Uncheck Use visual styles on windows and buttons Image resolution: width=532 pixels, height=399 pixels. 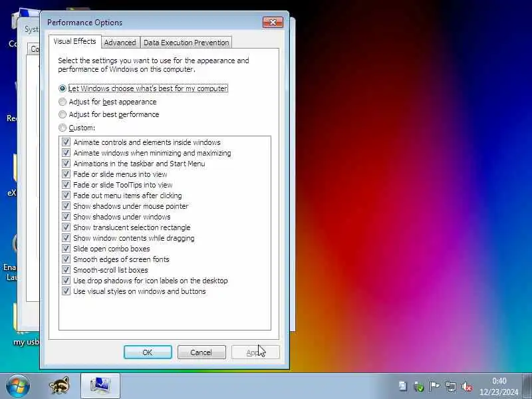(x=66, y=291)
